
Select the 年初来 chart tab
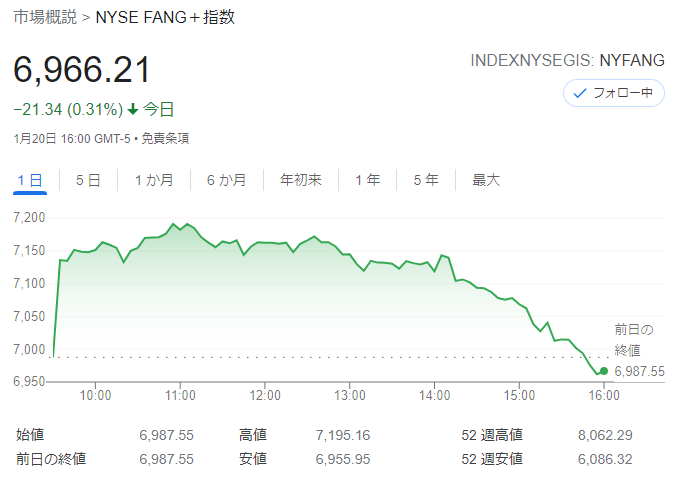coord(301,180)
